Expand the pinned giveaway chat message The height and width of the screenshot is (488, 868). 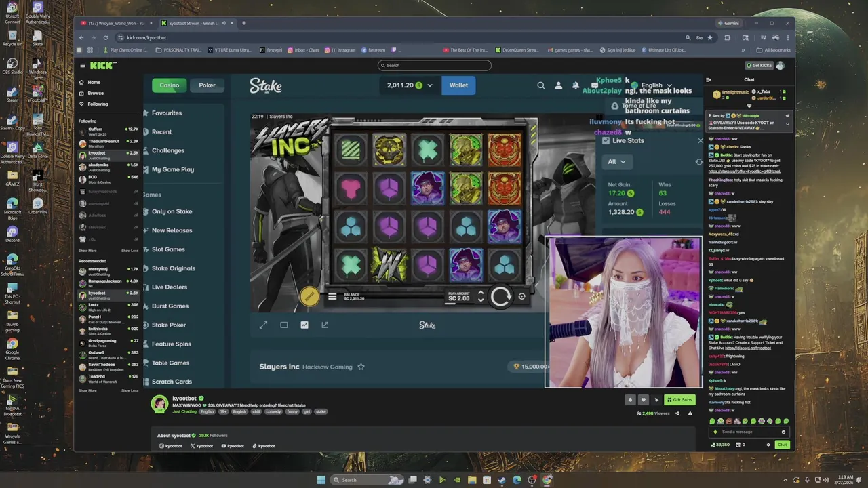[x=787, y=123]
